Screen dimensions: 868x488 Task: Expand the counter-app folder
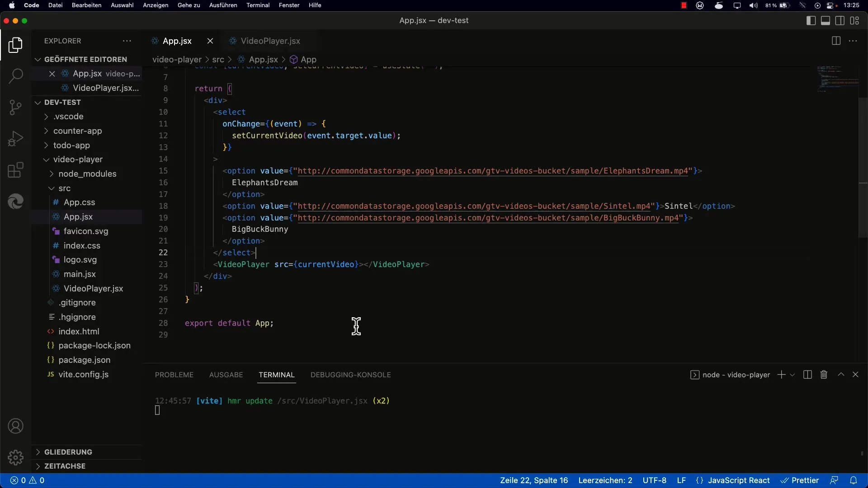tap(86, 131)
